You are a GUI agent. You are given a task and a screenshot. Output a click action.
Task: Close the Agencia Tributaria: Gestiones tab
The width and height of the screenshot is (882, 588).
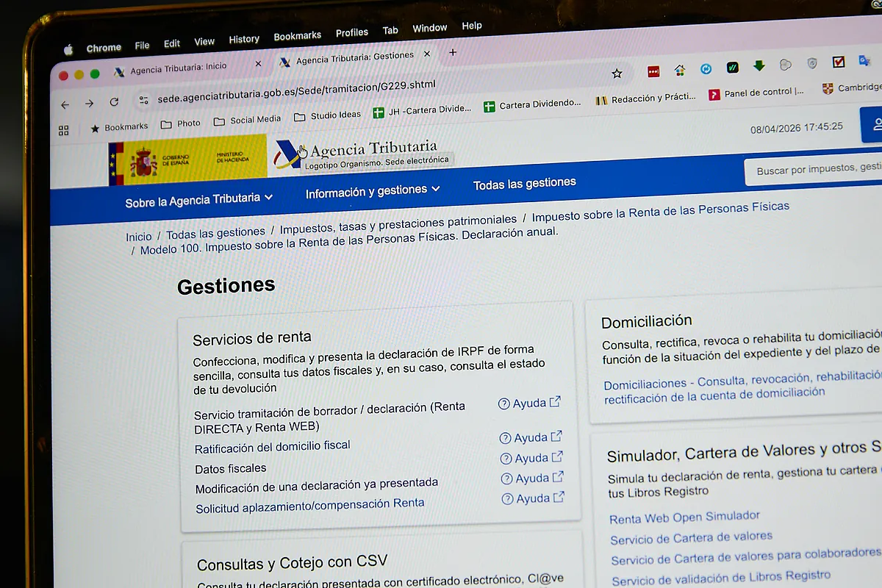point(428,54)
